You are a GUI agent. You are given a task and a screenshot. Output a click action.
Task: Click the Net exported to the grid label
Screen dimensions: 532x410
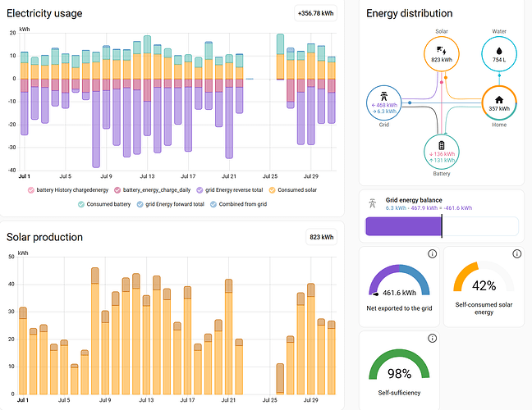[x=399, y=308]
